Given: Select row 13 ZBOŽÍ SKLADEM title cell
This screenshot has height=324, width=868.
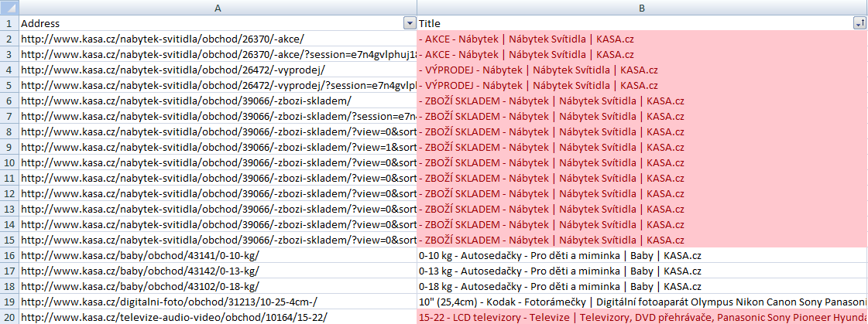Looking at the screenshot, I should coord(642,209).
